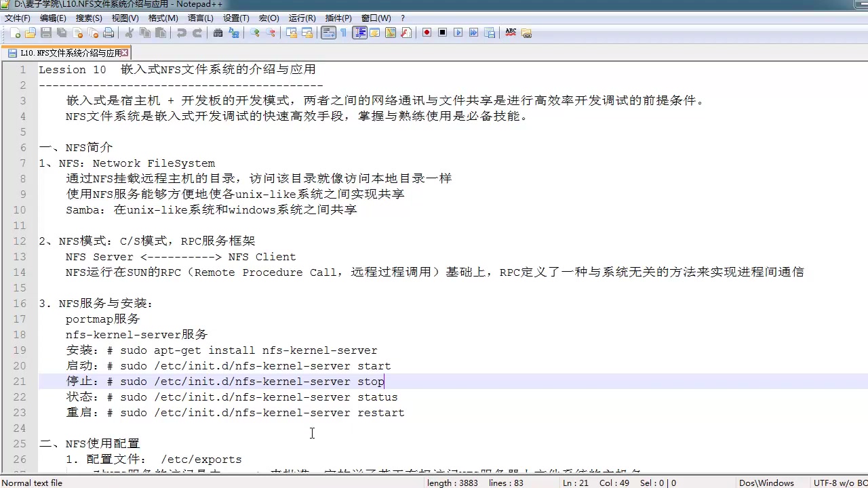
Task: Undo the last edit
Action: (x=181, y=33)
